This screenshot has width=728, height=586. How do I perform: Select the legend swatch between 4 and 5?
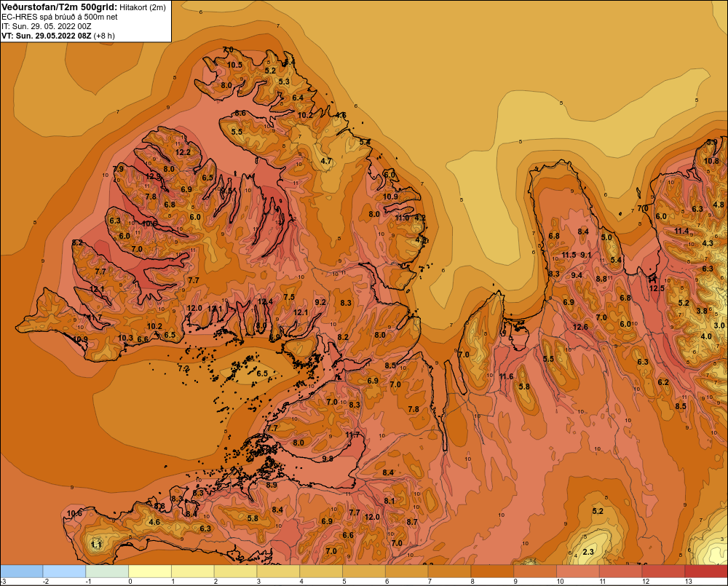tap(321, 571)
